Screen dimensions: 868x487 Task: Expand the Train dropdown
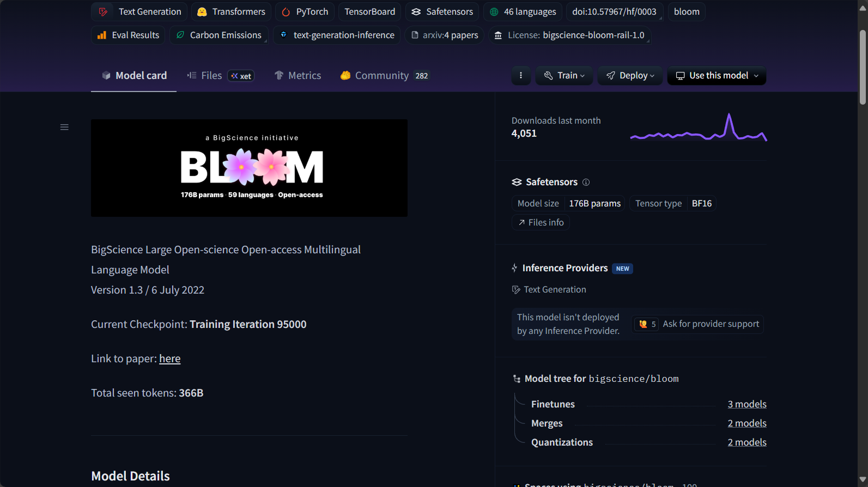(564, 76)
